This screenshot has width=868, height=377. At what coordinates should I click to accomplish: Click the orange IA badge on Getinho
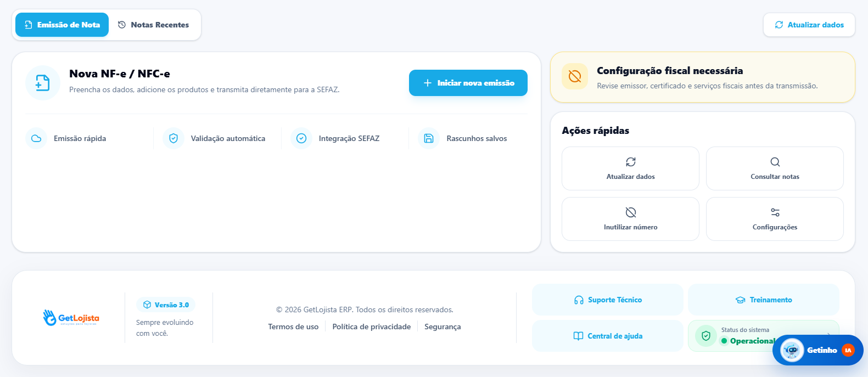[848, 350]
